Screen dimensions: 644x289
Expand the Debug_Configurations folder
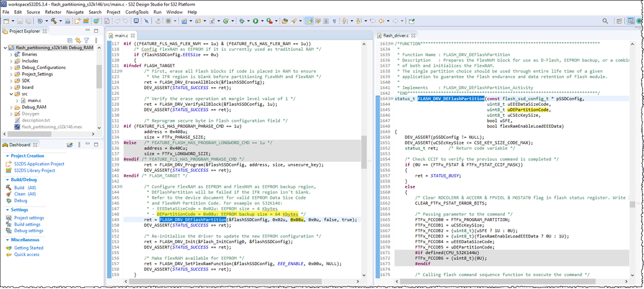(11, 67)
